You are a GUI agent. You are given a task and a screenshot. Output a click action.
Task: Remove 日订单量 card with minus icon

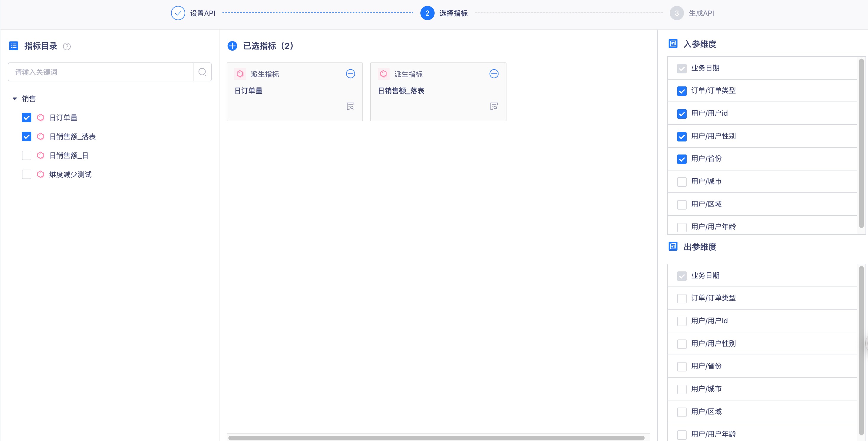coord(351,74)
